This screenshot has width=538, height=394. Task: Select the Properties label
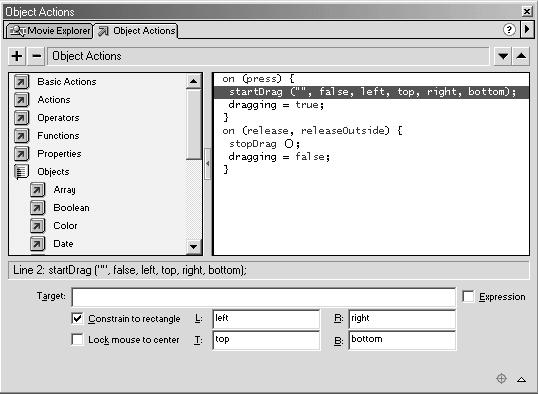click(59, 154)
